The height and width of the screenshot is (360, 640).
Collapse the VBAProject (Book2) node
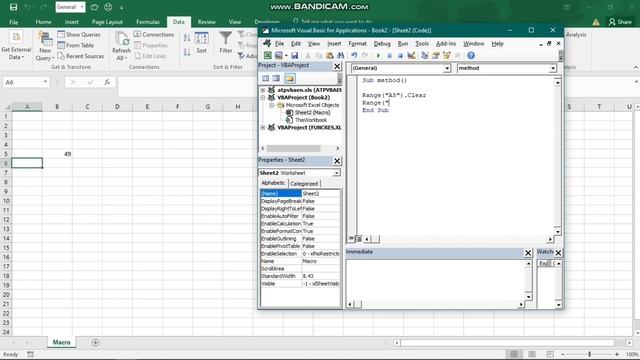click(263, 98)
